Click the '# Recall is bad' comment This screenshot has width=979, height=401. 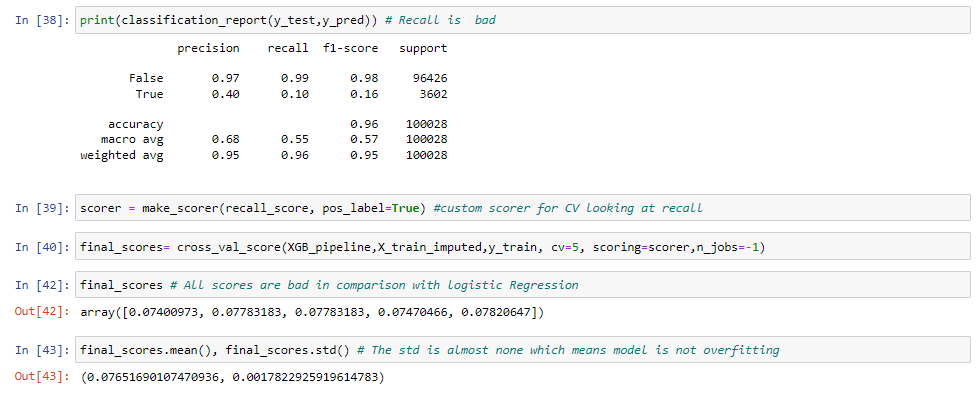click(x=440, y=20)
